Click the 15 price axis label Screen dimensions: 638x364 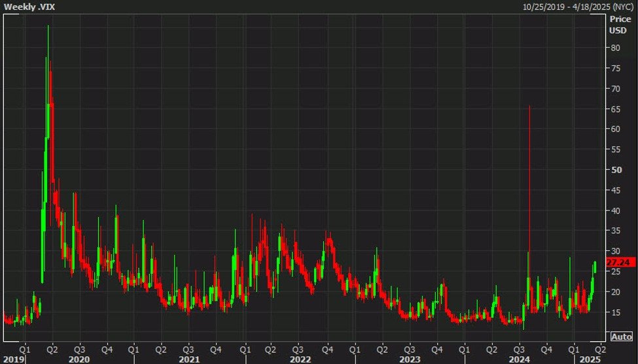[x=616, y=312]
